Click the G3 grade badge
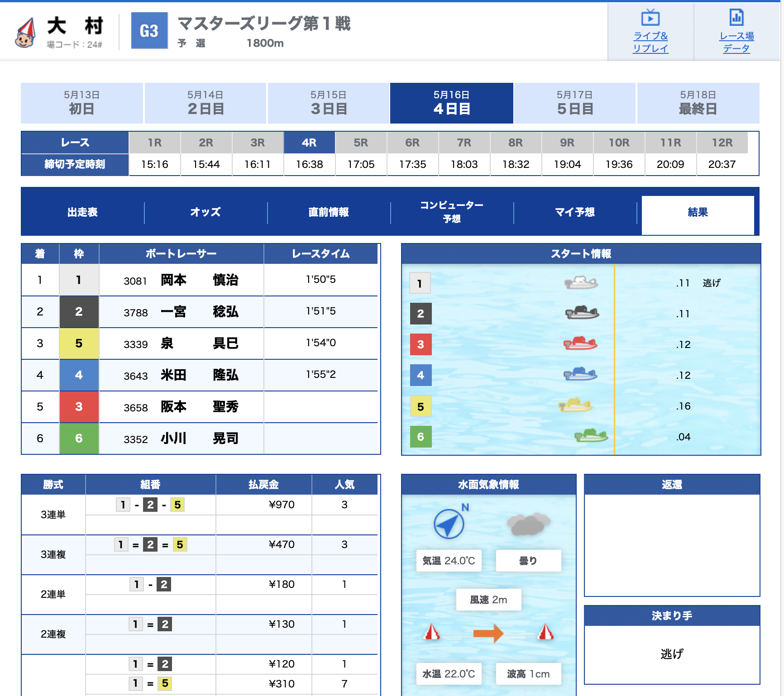The image size is (784, 696). [x=149, y=31]
